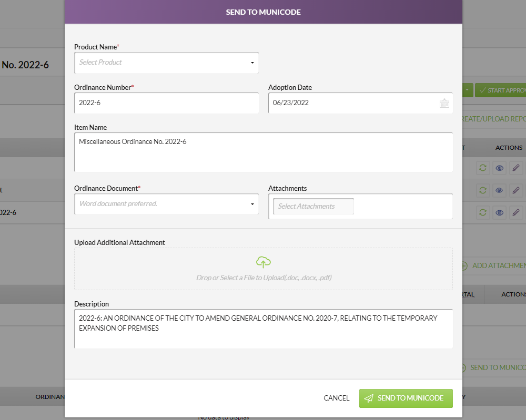Click the Product Name dropdown arrow

252,63
